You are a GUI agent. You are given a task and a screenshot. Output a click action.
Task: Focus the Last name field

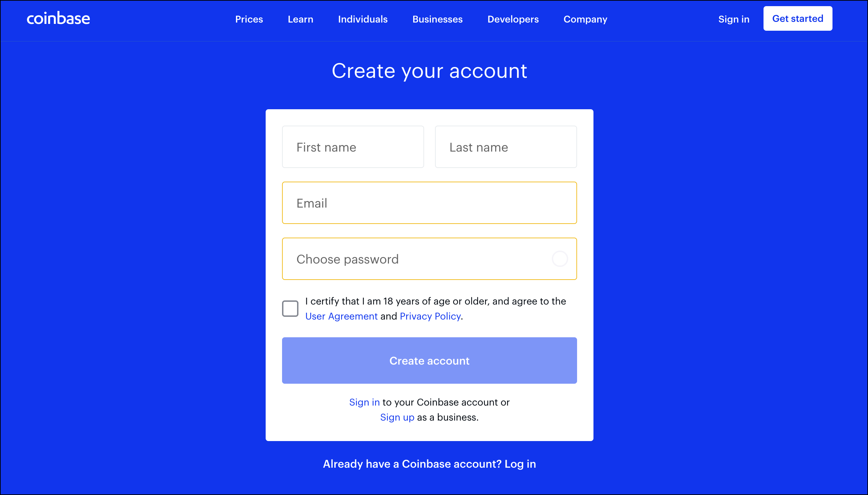tap(506, 147)
